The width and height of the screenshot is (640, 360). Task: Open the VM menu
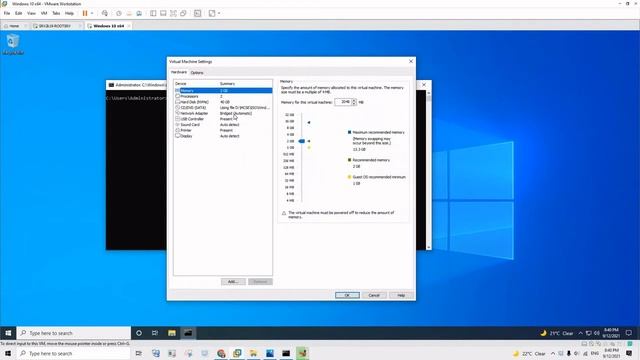44,13
